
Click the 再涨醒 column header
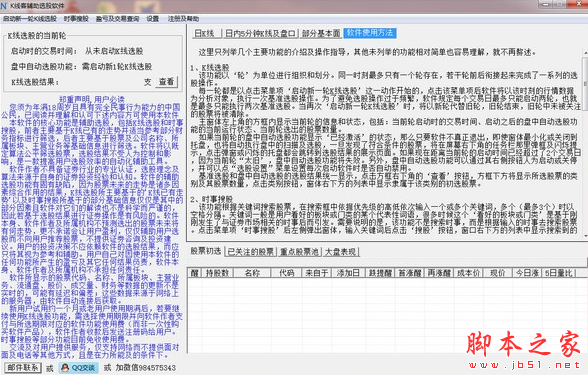[x=439, y=273]
